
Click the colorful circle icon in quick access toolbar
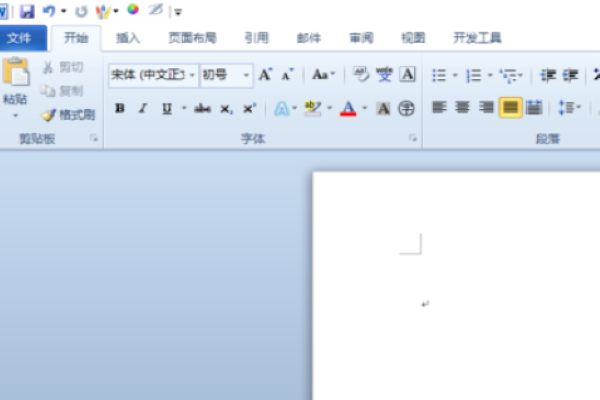[133, 10]
